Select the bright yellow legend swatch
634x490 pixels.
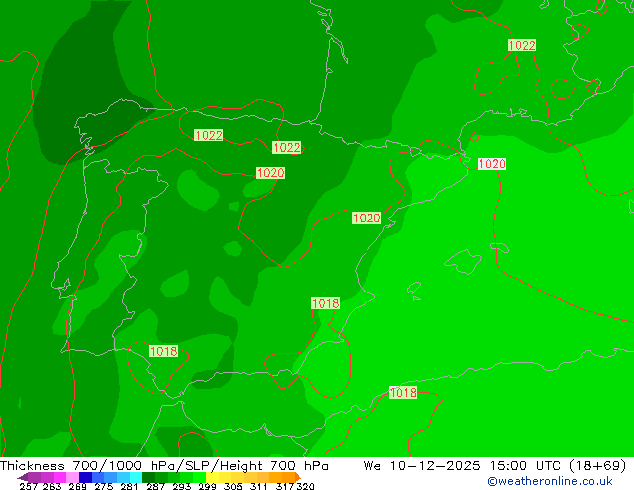(212, 477)
